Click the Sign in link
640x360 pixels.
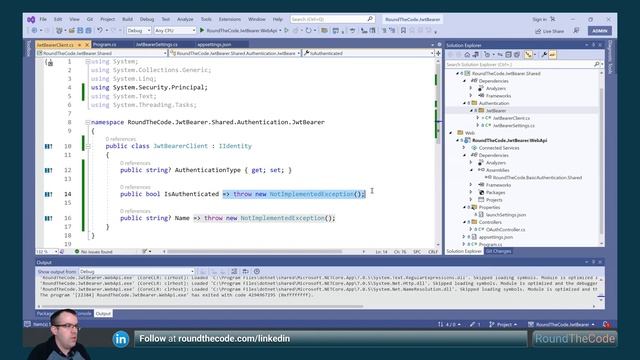click(x=539, y=19)
